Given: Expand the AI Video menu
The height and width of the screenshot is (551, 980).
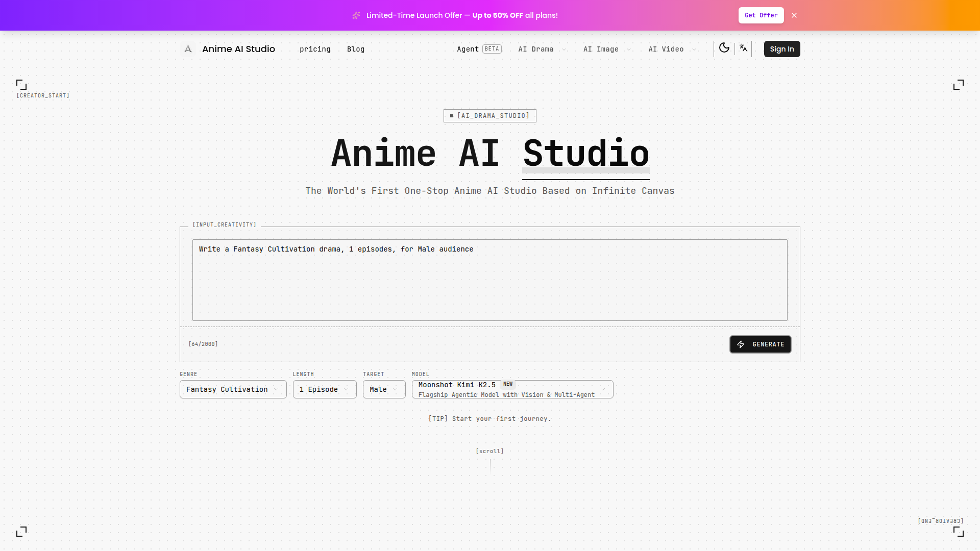Looking at the screenshot, I should point(672,49).
